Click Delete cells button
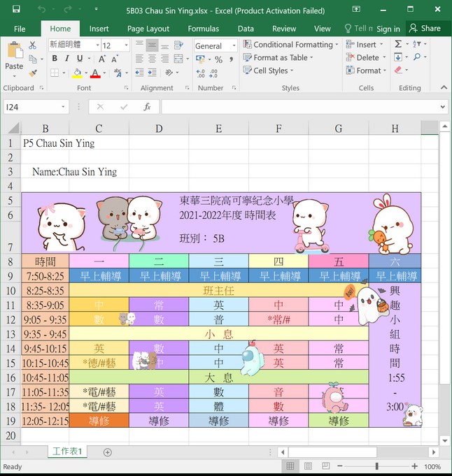Screen dimensions: 452x476 [366, 57]
